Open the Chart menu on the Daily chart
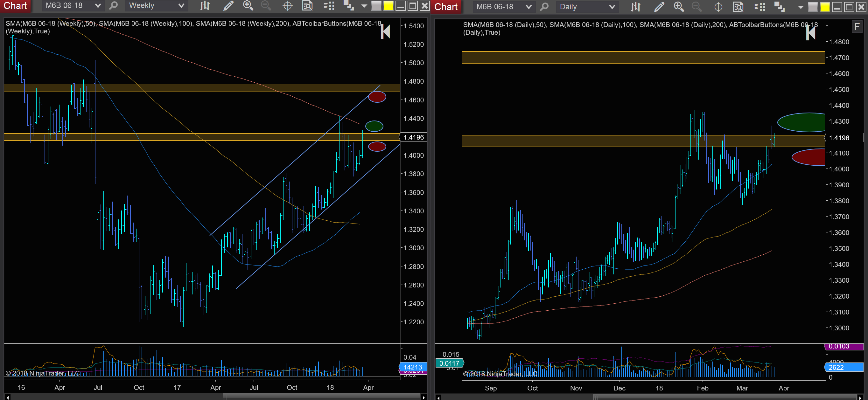868x400 pixels. click(x=445, y=7)
